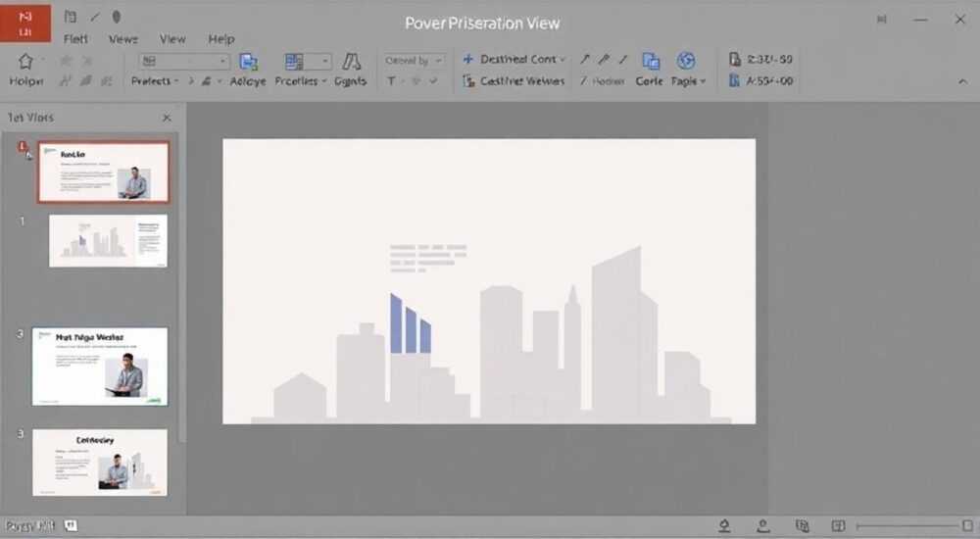Open the font name combo box

click(x=184, y=61)
